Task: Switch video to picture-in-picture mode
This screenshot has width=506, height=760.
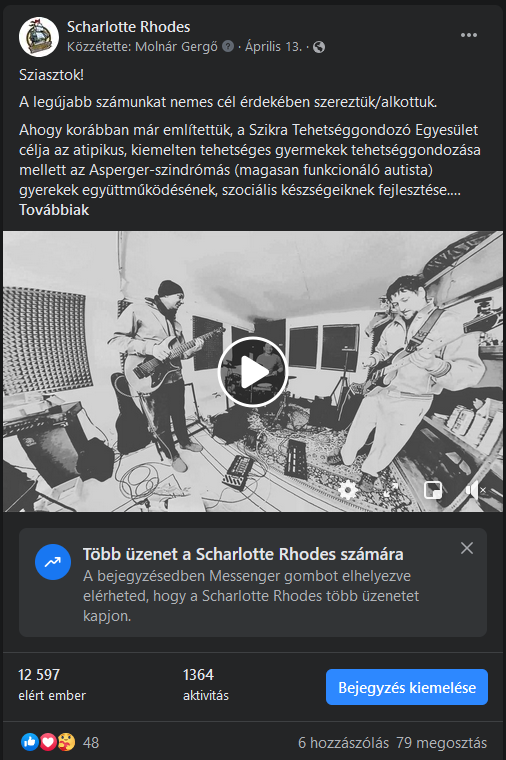Action: coord(433,491)
